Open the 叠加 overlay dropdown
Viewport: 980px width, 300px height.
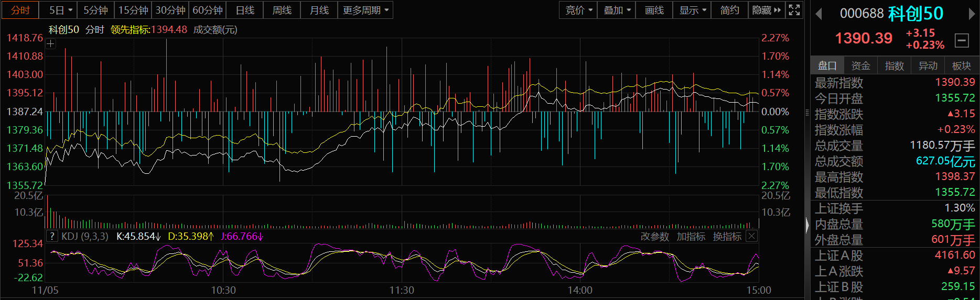coord(617,10)
